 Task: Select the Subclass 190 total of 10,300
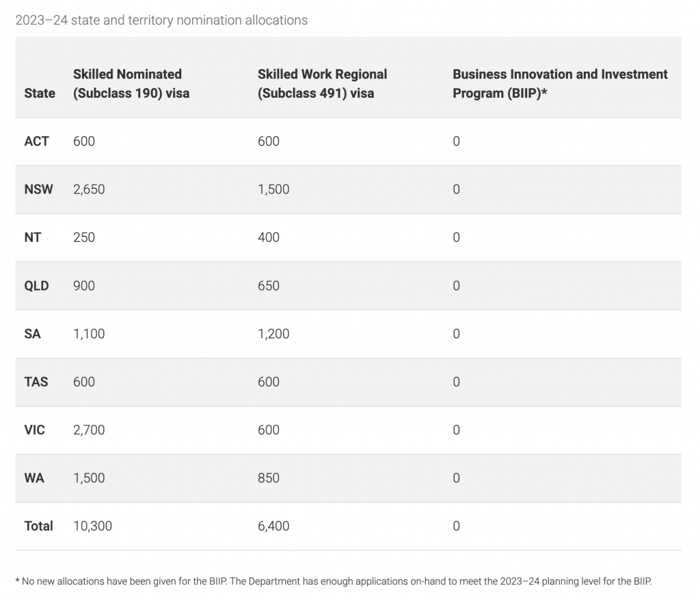(92, 526)
